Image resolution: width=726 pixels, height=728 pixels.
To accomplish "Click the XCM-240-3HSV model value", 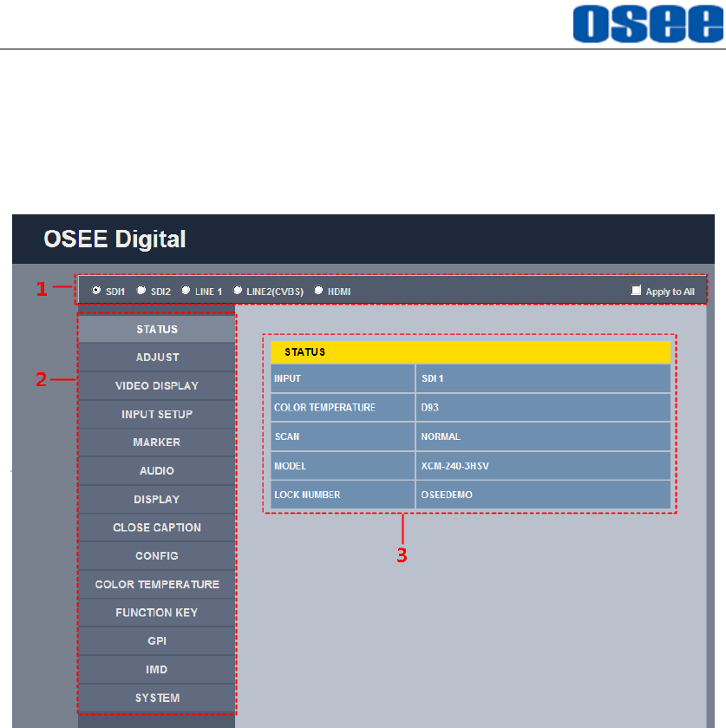I will [x=544, y=466].
